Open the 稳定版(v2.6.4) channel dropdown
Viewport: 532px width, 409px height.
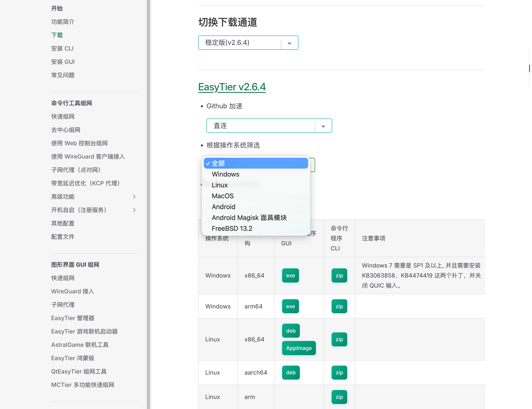tap(248, 43)
